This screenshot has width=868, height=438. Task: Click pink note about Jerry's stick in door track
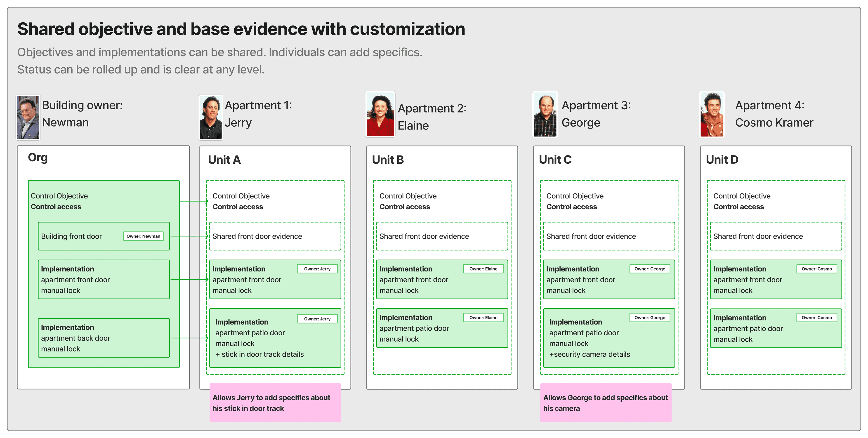click(275, 403)
